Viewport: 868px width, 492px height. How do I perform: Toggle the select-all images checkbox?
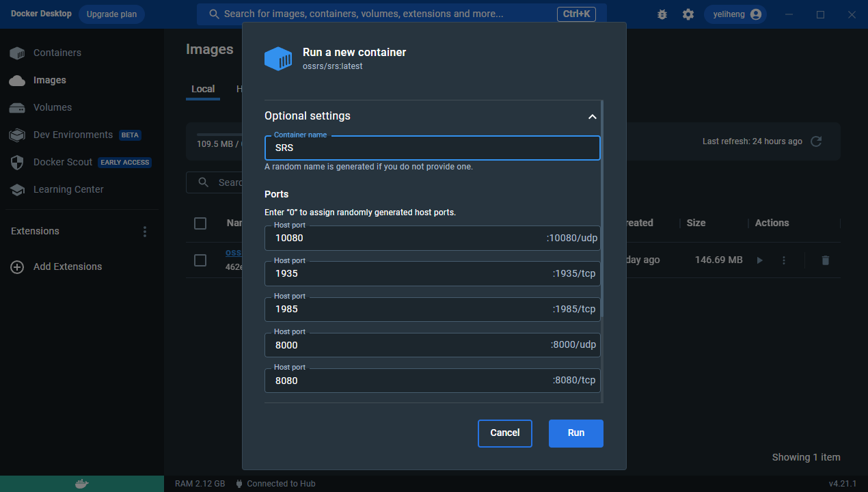pyautogui.click(x=200, y=223)
